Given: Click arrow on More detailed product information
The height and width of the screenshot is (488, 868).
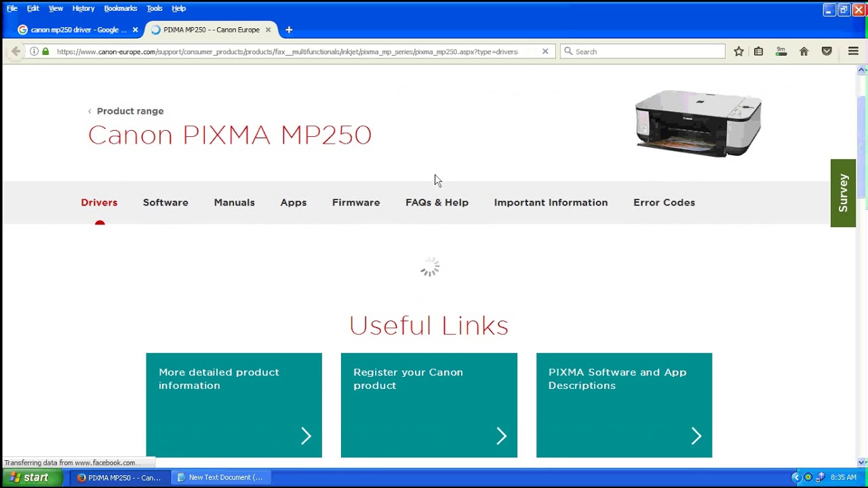Looking at the screenshot, I should click(x=307, y=436).
